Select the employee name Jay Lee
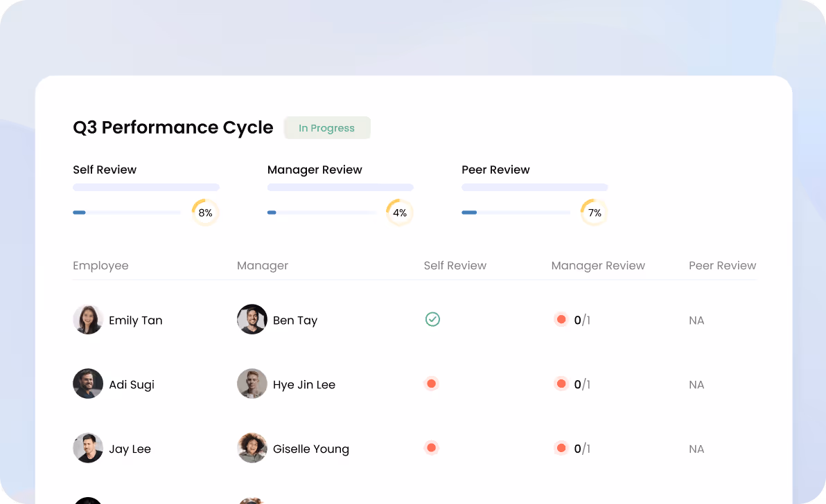 tap(130, 449)
